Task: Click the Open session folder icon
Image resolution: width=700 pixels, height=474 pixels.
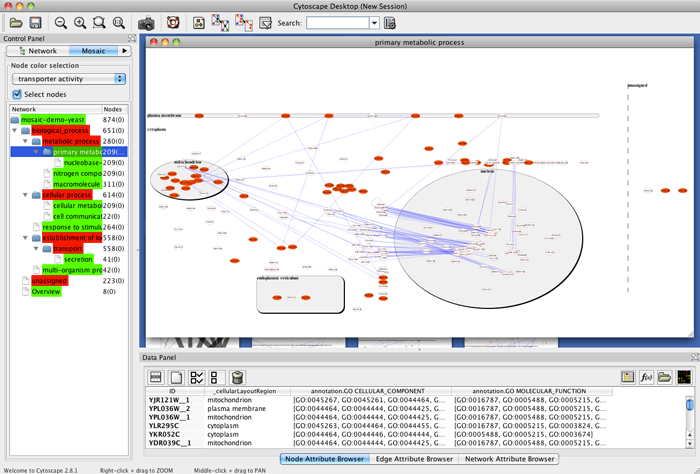Action: (15, 22)
